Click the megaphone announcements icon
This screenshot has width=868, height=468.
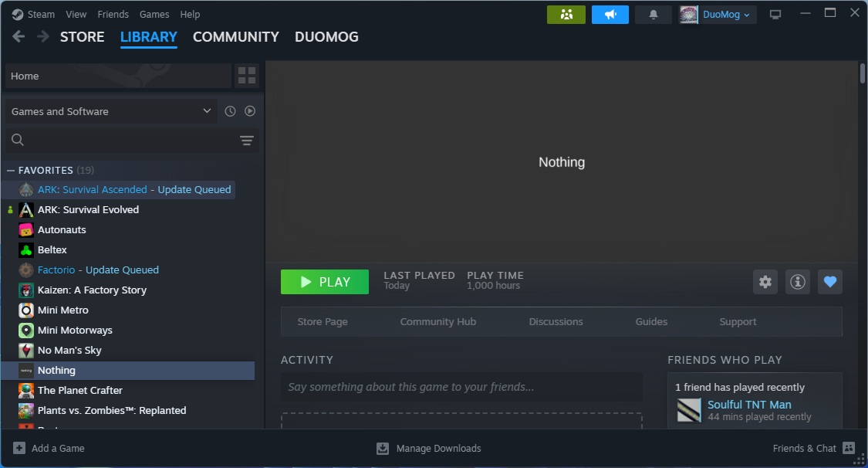click(610, 15)
